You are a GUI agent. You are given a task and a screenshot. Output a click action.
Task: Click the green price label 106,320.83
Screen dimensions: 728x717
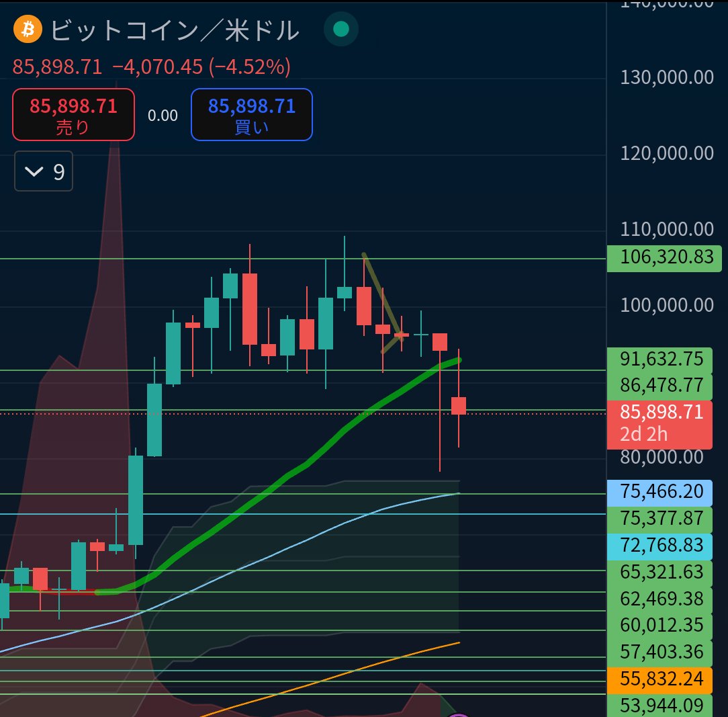click(664, 258)
